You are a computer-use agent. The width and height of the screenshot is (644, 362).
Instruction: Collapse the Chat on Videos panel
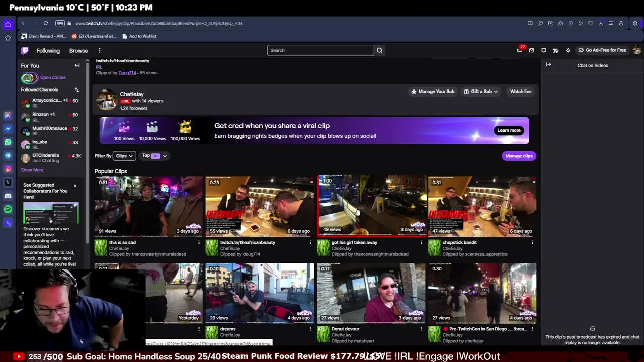tap(548, 64)
